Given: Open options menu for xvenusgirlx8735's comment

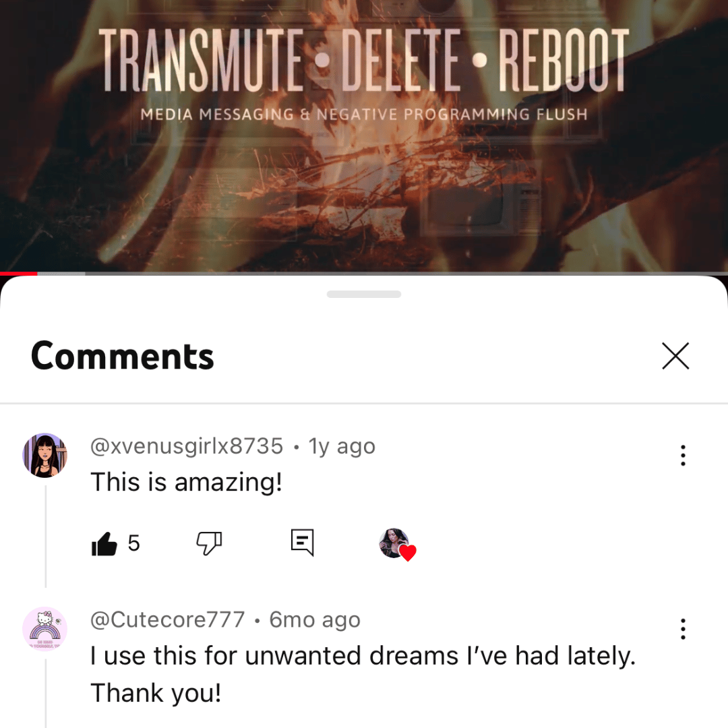Looking at the screenshot, I should point(682,455).
